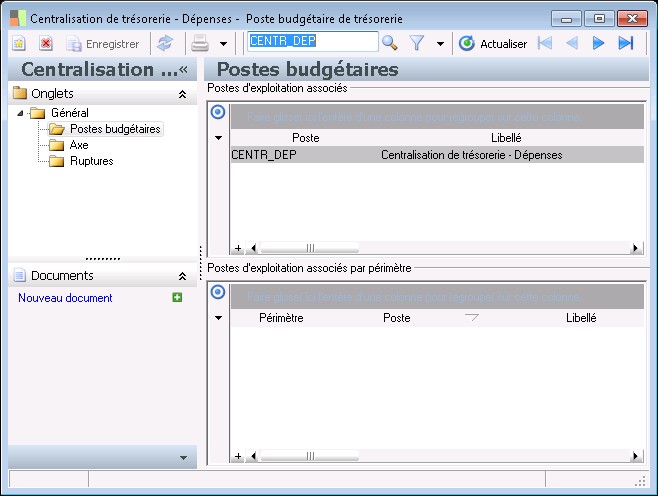Open the printer dropdown arrow
The height and width of the screenshot is (496, 658).
(224, 44)
